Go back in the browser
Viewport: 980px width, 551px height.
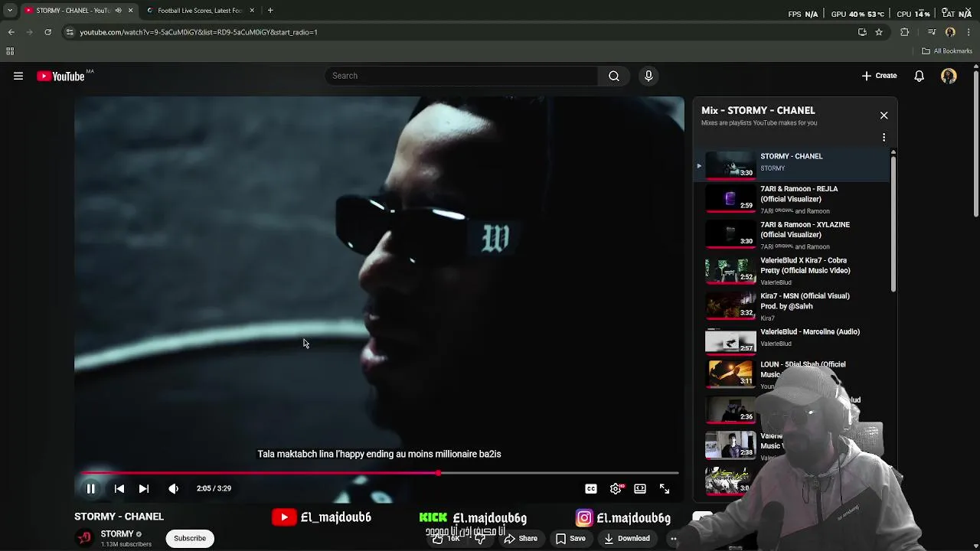[x=11, y=32]
